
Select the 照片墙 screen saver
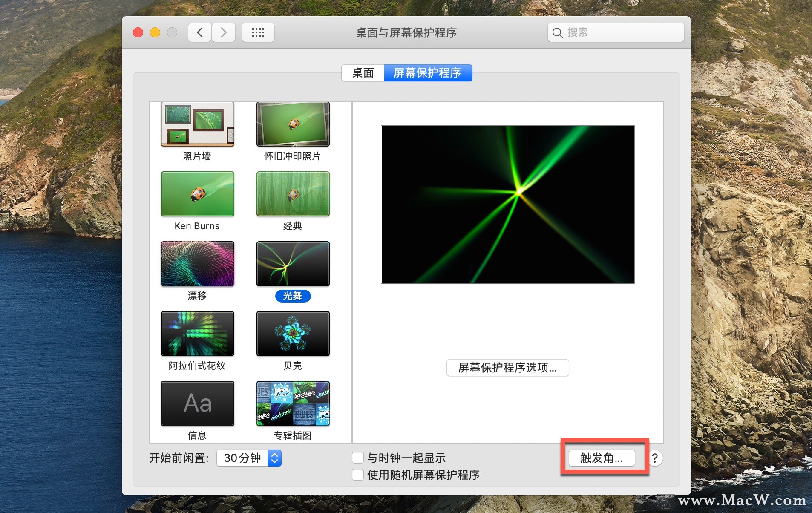tap(197, 124)
